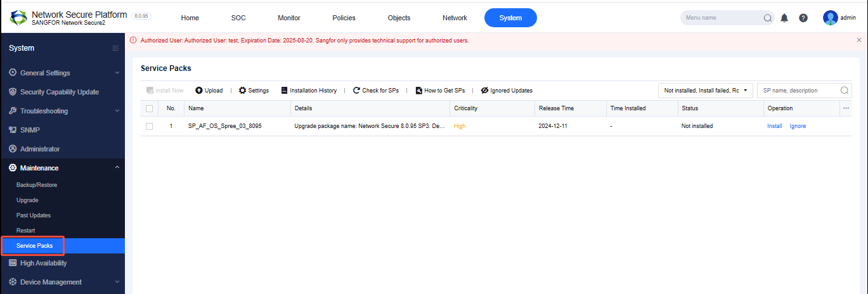Screen dimensions: 868x294
Task: Click the SP_AF_OS_Spree_03_8095 name cell
Action: 225,126
